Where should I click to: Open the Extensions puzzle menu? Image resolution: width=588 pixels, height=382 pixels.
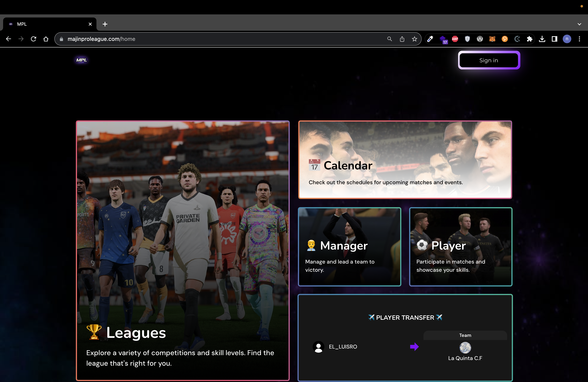[x=529, y=39]
